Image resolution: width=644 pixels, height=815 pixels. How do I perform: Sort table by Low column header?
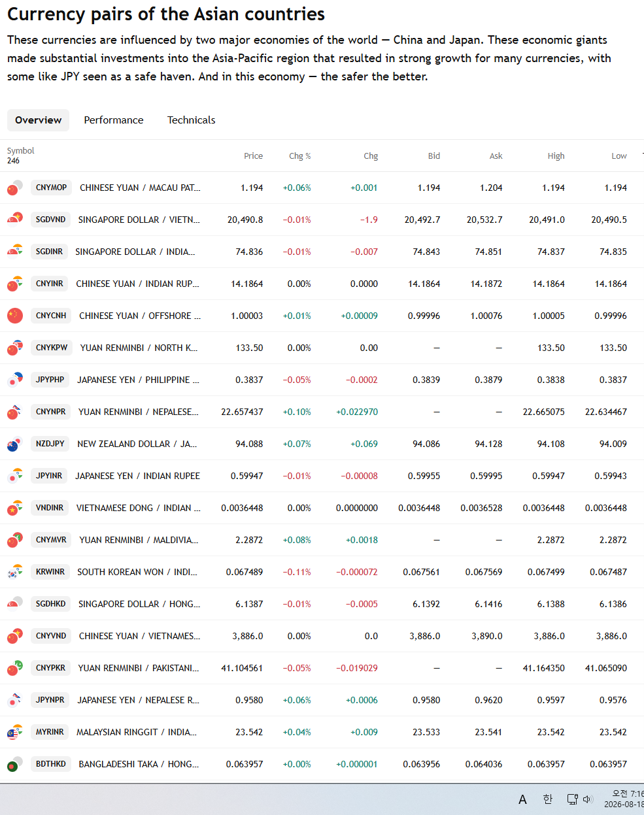click(619, 156)
